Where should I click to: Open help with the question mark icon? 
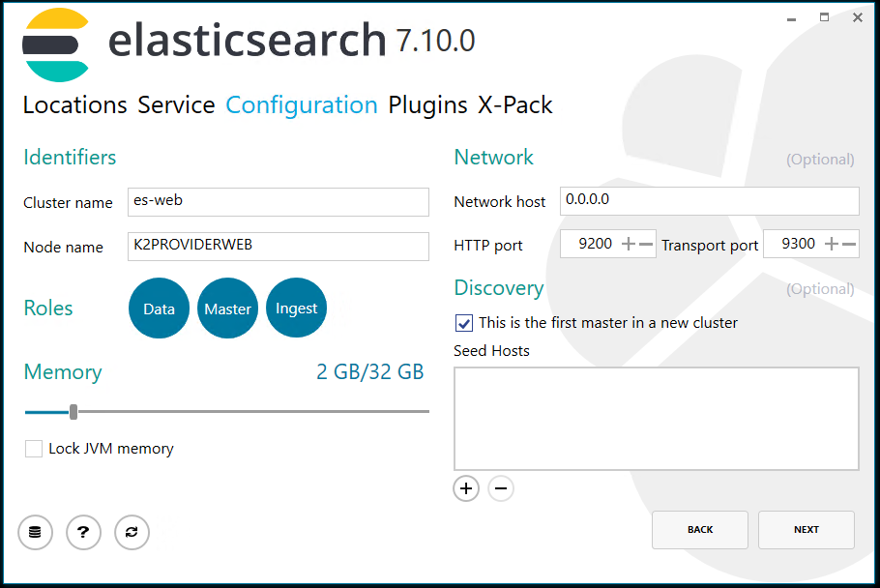coord(83,532)
